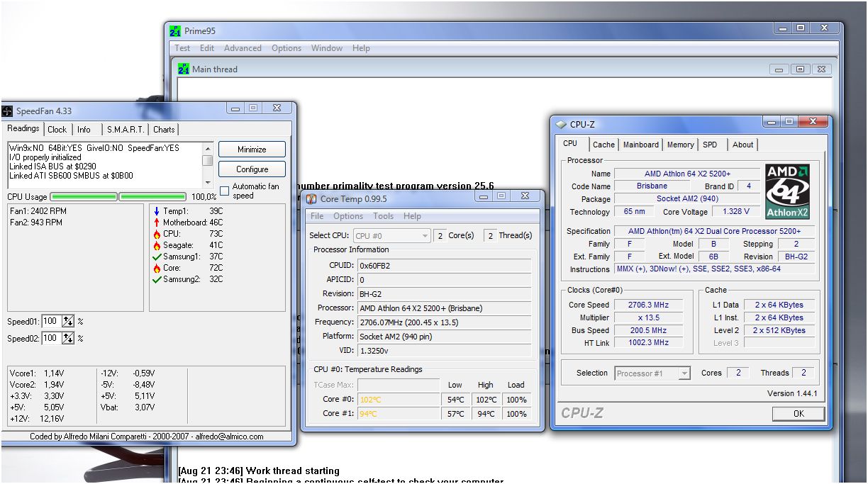Open the Test menu in Prime95
This screenshot has width=868, height=484.
(182, 48)
